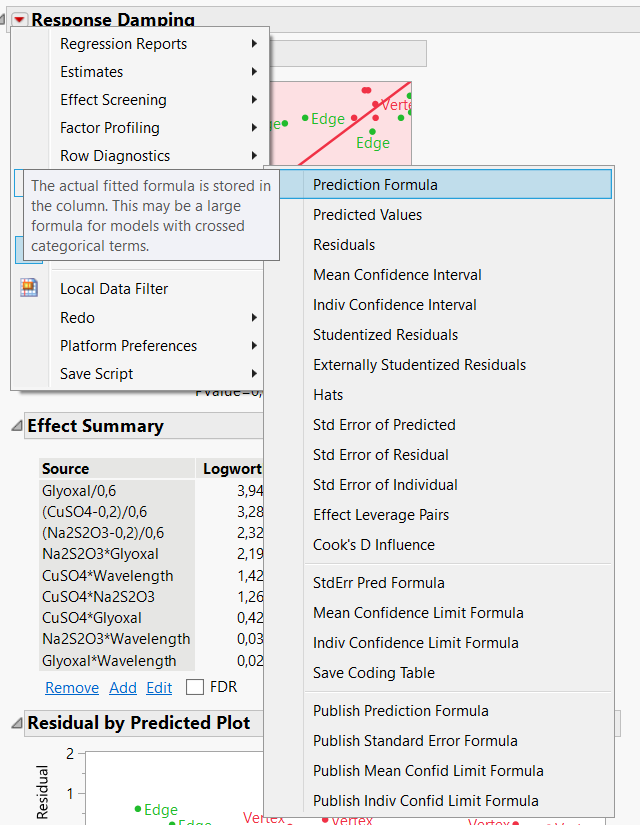Toggle the FDR checkbox

coord(195,687)
